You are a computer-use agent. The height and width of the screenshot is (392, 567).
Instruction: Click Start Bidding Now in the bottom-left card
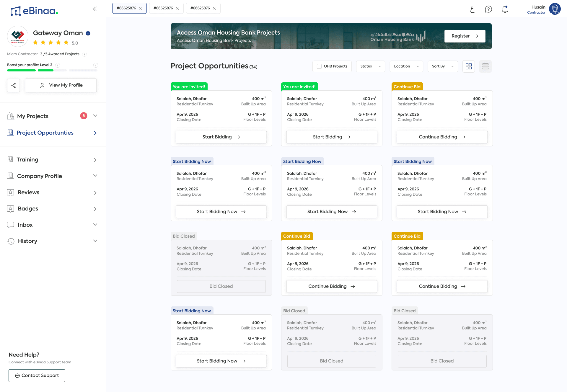coord(221,361)
